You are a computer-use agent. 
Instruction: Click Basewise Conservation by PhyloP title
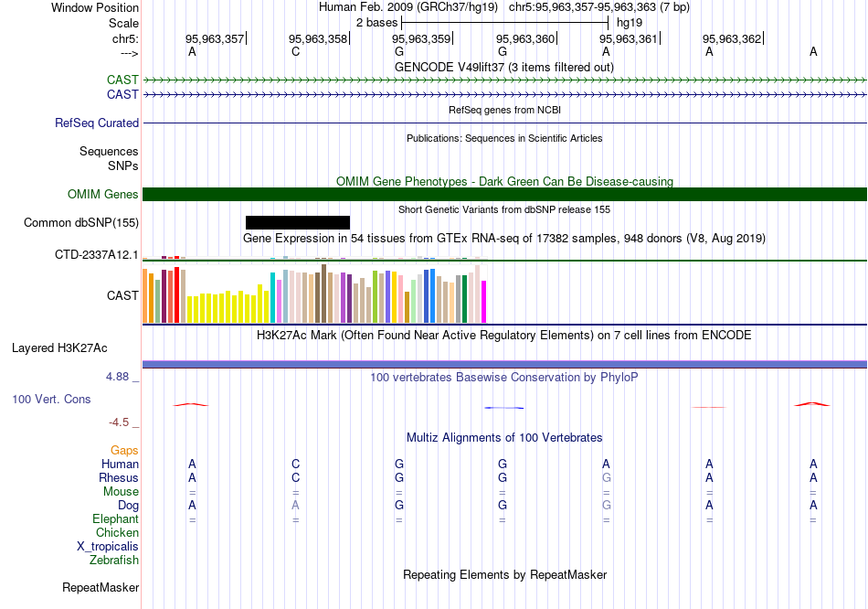504,378
